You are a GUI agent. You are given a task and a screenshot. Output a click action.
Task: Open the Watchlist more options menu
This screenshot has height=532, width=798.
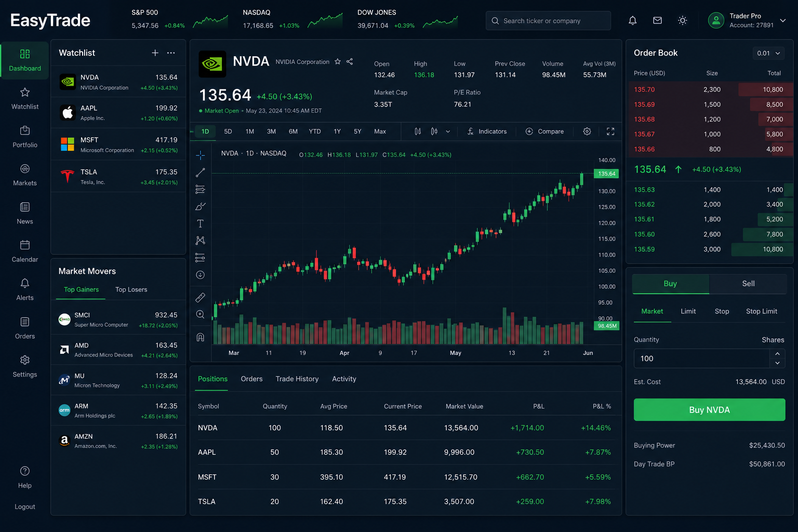171,53
